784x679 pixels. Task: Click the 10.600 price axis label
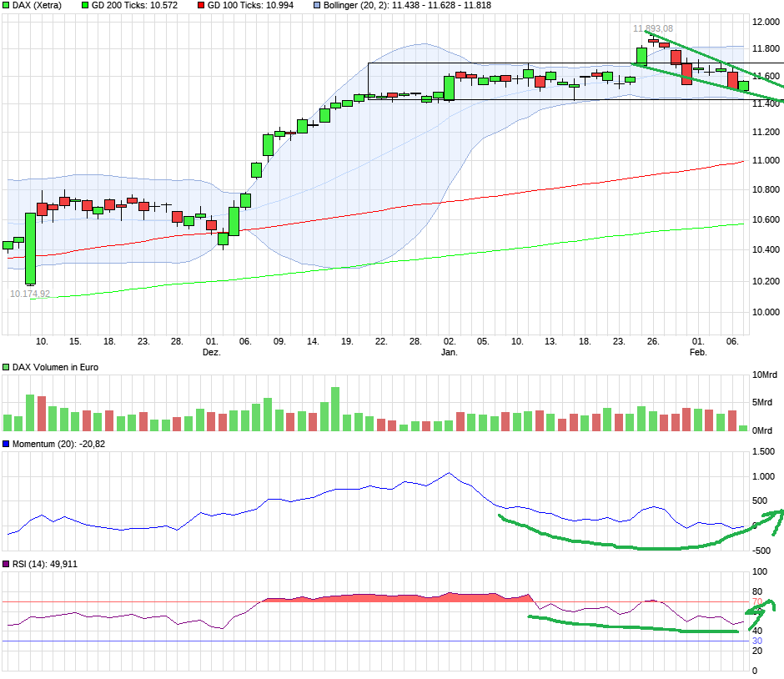tap(766, 219)
